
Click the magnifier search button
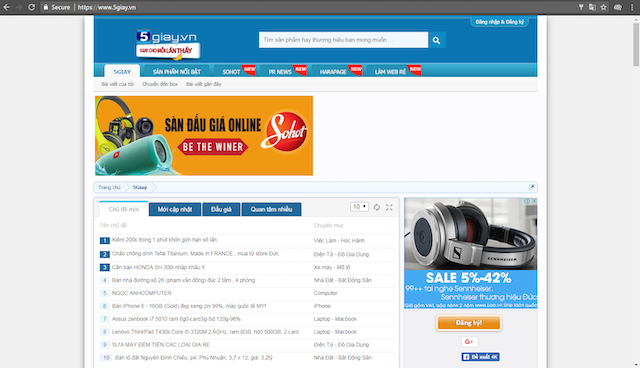436,40
